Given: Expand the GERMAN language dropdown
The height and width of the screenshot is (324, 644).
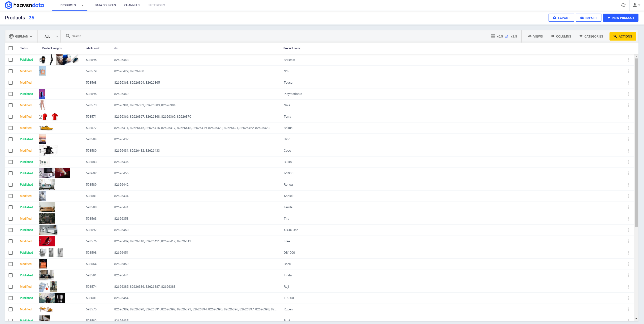Looking at the screenshot, I should point(21,36).
